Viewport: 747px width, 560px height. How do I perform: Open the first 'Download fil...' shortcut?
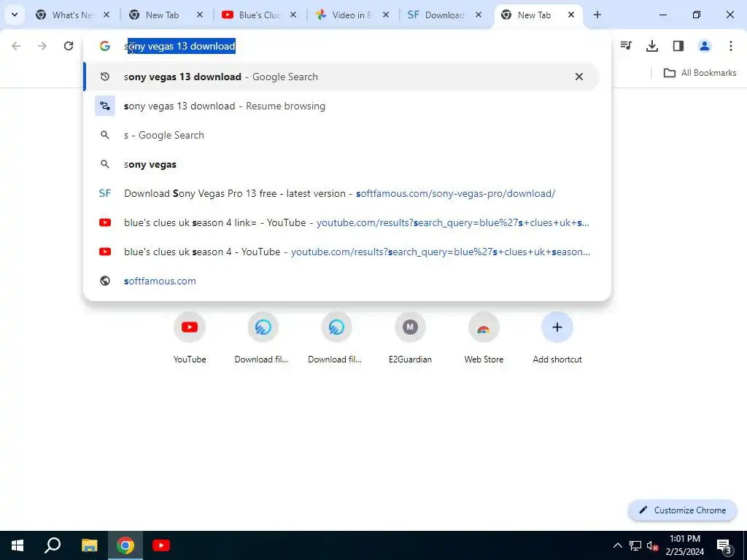[262, 338]
